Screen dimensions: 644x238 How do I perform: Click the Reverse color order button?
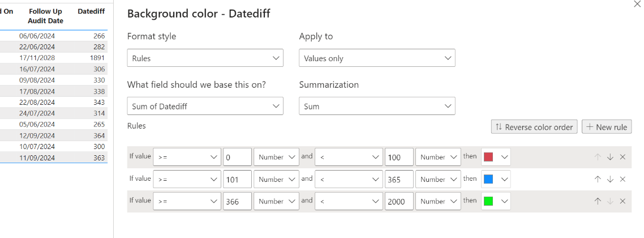(x=534, y=126)
